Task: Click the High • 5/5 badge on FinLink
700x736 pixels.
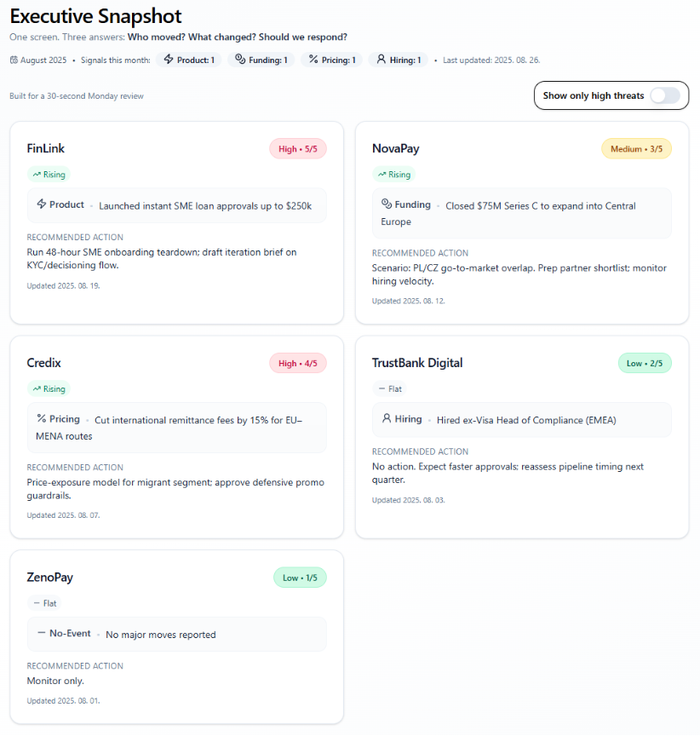Action: [x=297, y=148]
